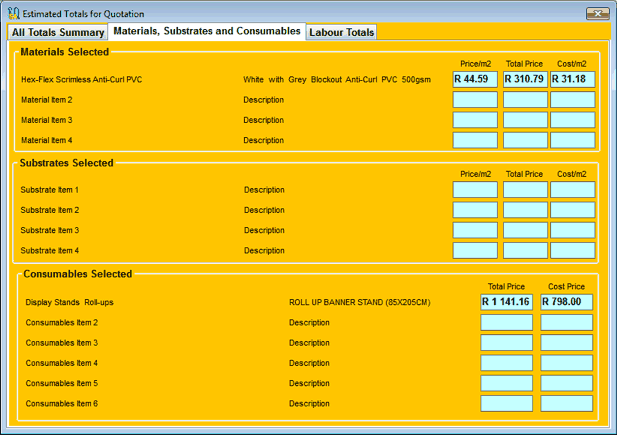Select the material Total Price field R 310.79

pyautogui.click(x=525, y=79)
